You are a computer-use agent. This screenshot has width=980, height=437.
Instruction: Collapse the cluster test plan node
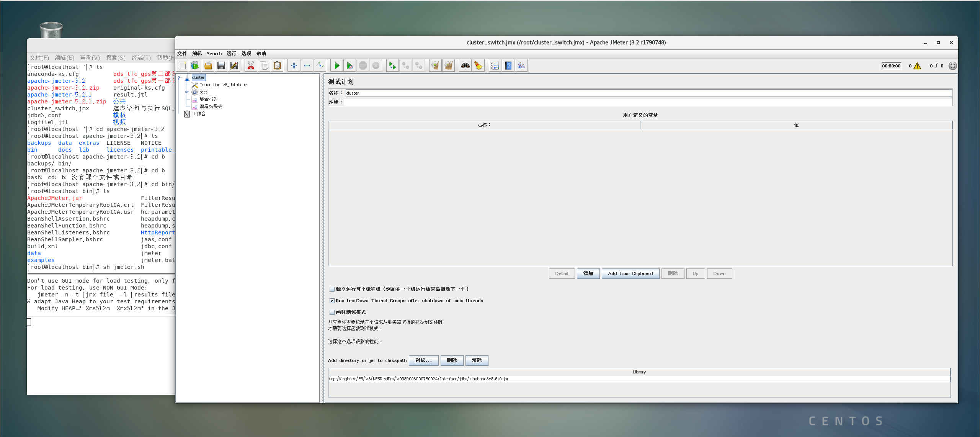179,78
